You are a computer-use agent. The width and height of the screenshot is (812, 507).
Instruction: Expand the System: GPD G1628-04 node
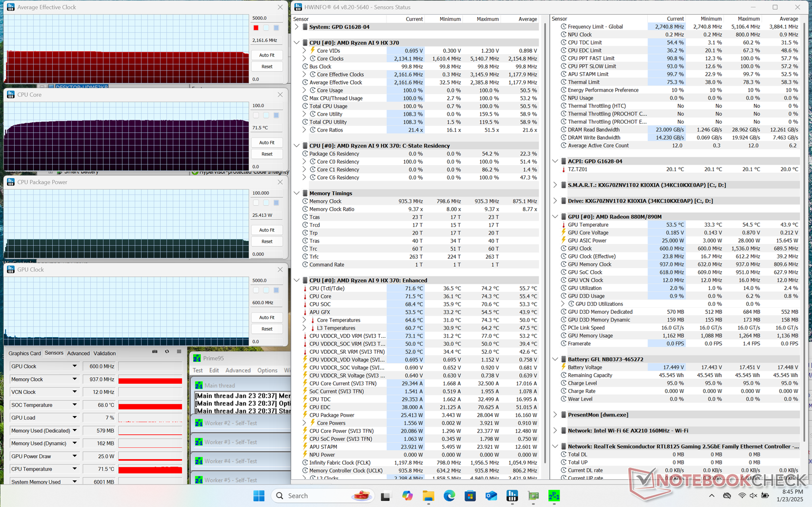click(x=297, y=27)
